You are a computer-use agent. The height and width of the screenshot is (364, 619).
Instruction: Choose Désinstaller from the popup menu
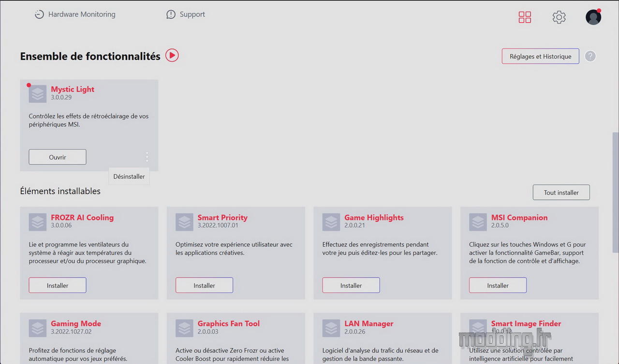pos(129,176)
